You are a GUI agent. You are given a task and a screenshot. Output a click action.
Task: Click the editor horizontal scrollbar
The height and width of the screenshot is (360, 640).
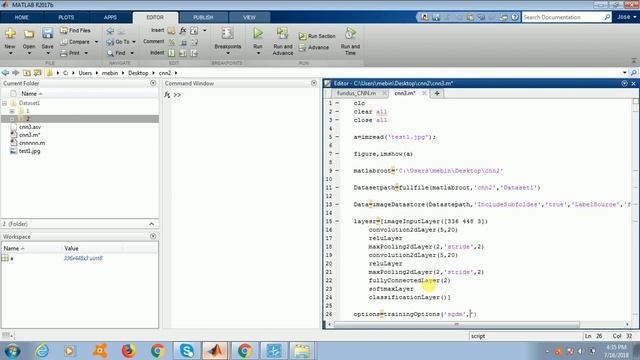(456, 324)
